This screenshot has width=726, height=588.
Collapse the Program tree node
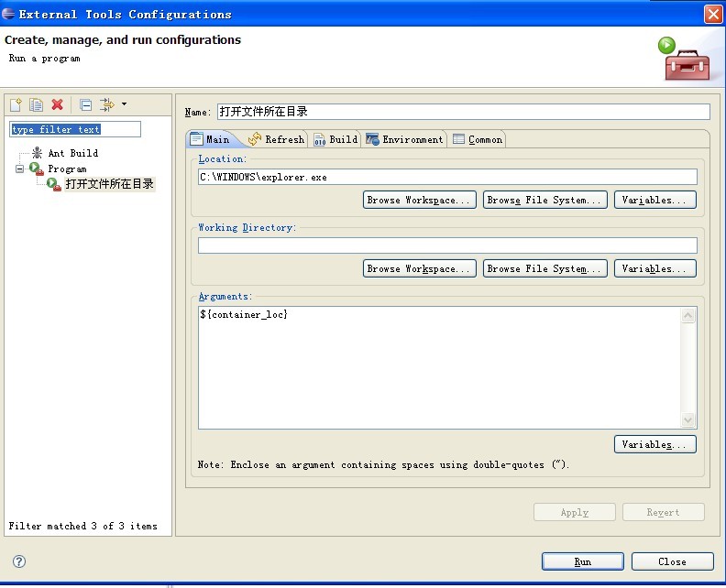[19, 169]
